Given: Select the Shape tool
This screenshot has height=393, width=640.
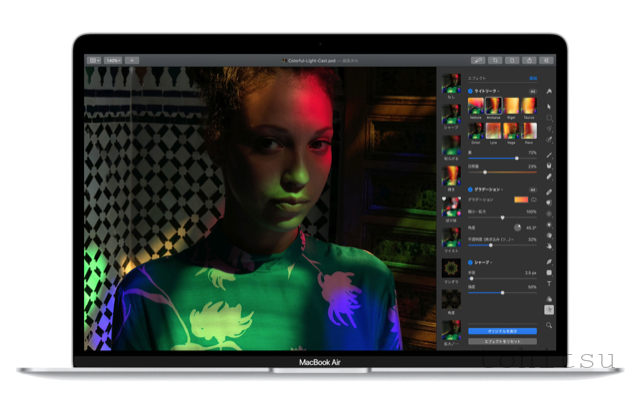Looking at the screenshot, I should 549,273.
